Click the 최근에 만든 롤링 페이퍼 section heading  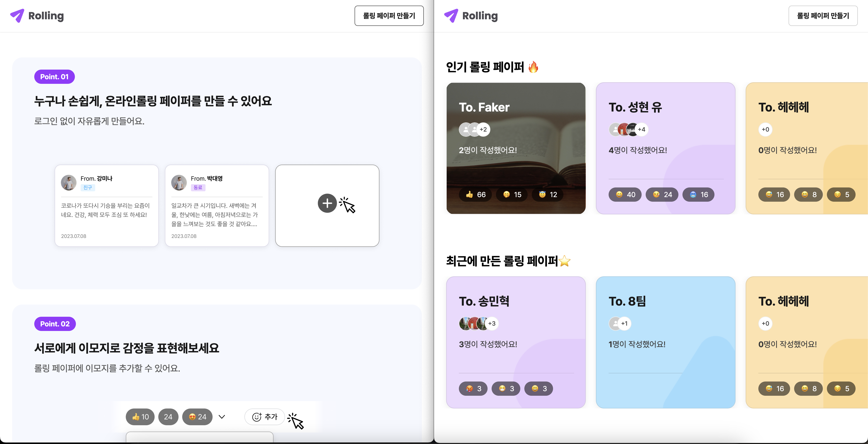point(508,261)
